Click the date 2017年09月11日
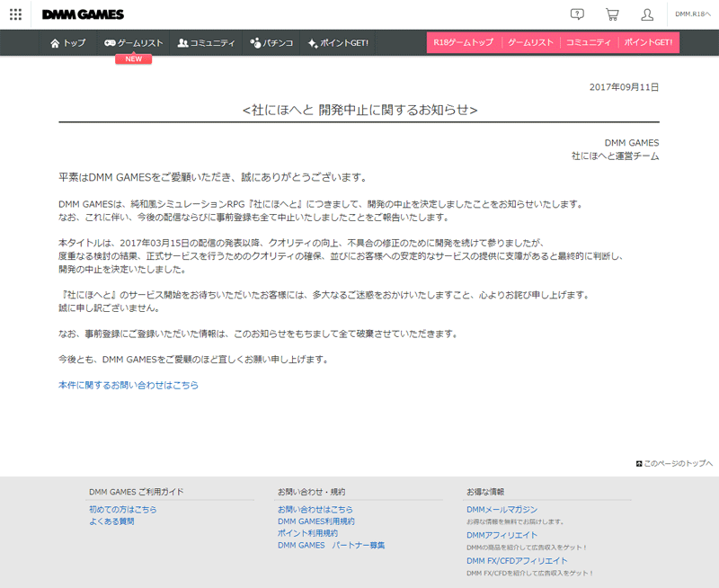The height and width of the screenshot is (588, 719). point(624,87)
